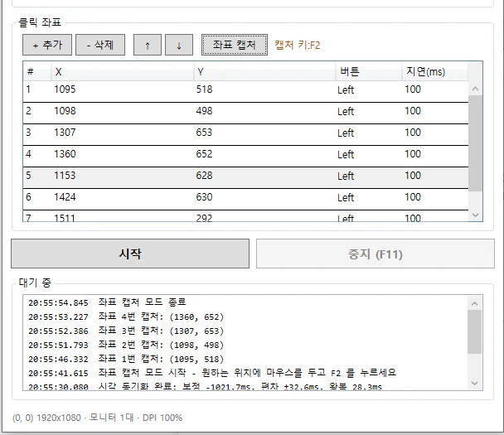Image resolution: width=504 pixels, height=435 pixels.
Task: Click the 클릭 좌표 group label
Action: coord(40,22)
